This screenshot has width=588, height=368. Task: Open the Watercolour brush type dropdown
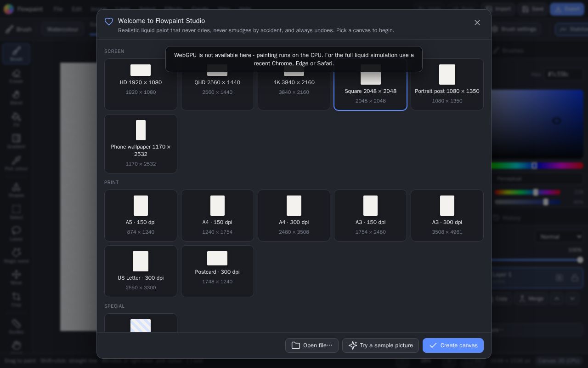point(62,29)
